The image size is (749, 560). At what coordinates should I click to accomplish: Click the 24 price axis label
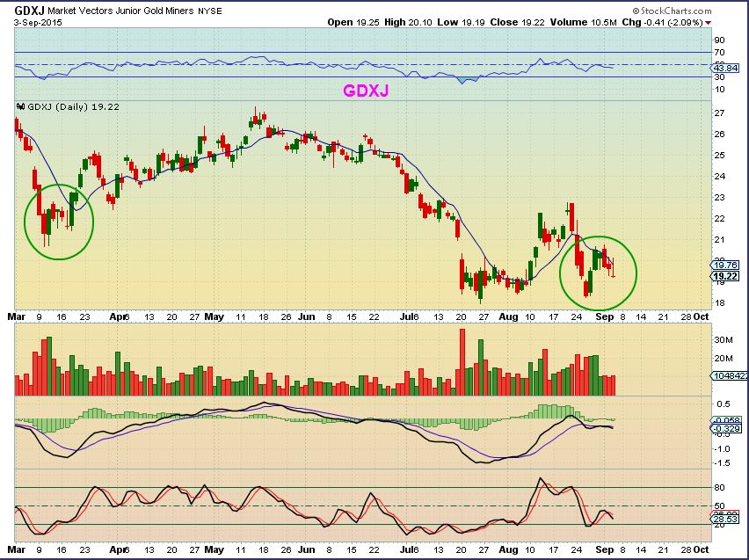point(719,177)
